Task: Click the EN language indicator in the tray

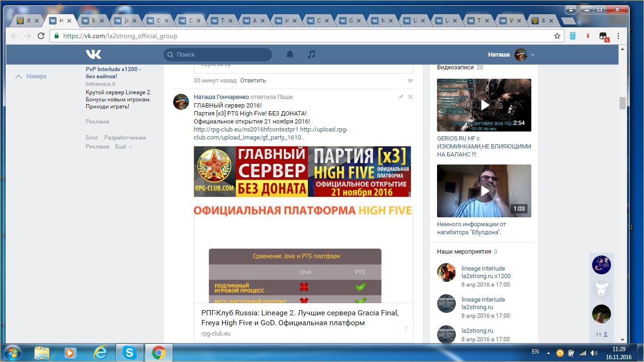Action: [x=536, y=352]
